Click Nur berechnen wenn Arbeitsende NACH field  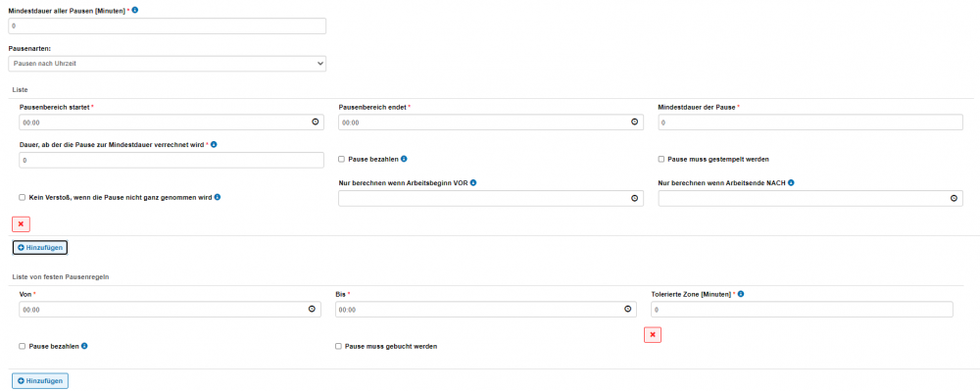(810, 198)
